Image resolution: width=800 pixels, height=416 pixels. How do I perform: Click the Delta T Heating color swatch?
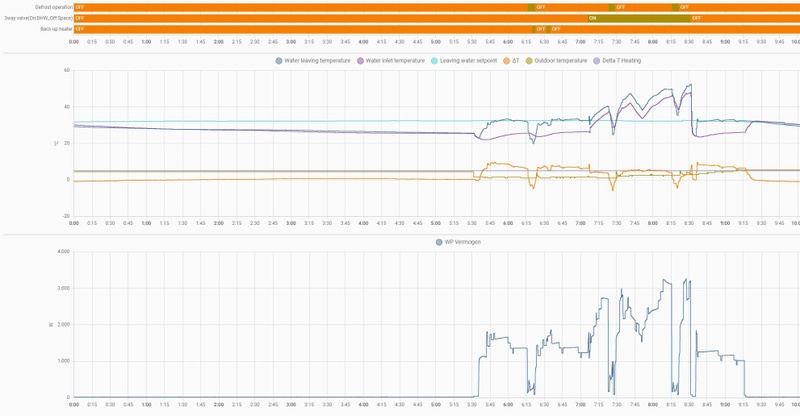click(597, 61)
